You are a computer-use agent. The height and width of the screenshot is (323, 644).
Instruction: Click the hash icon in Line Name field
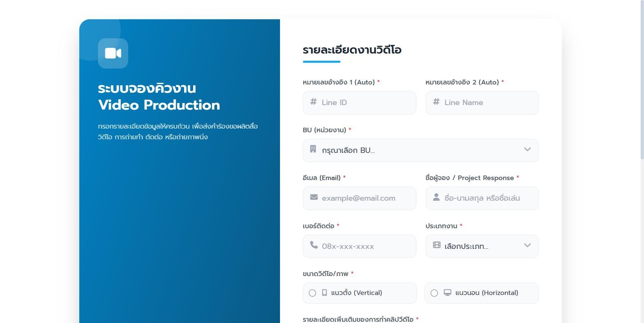[x=436, y=101]
